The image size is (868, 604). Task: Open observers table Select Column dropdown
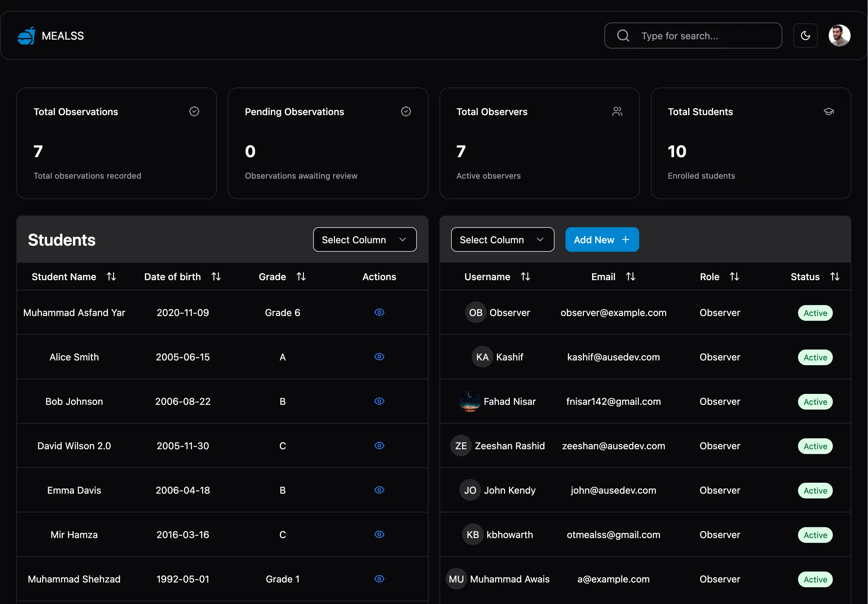click(x=502, y=240)
